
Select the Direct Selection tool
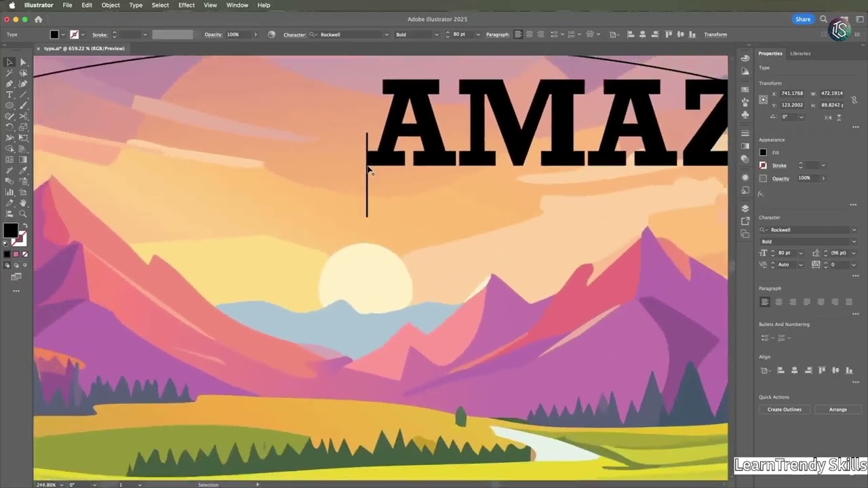pos(23,62)
